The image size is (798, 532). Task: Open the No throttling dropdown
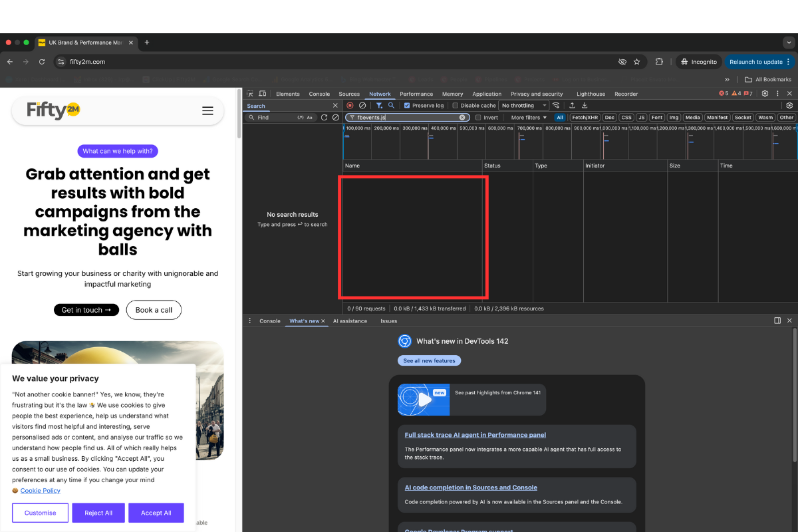[524, 105]
